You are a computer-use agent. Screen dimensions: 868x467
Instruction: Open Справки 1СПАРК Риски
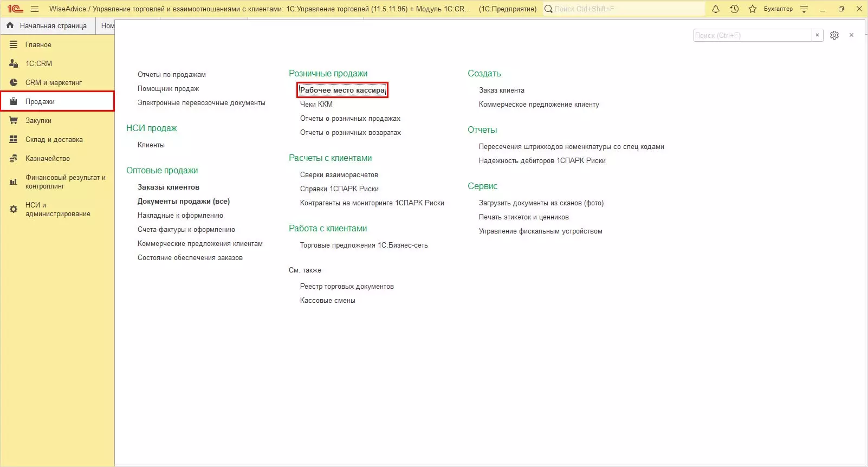(x=339, y=189)
